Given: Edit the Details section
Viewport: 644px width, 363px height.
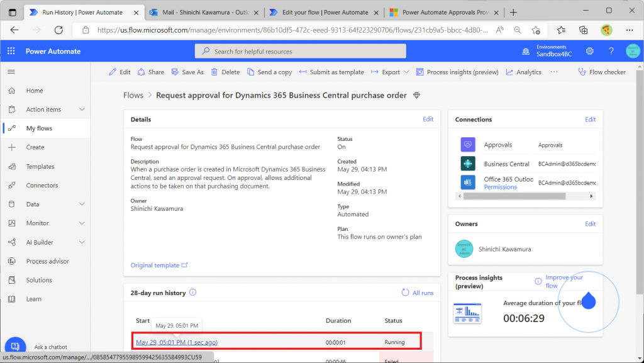Looking at the screenshot, I should click(428, 119).
